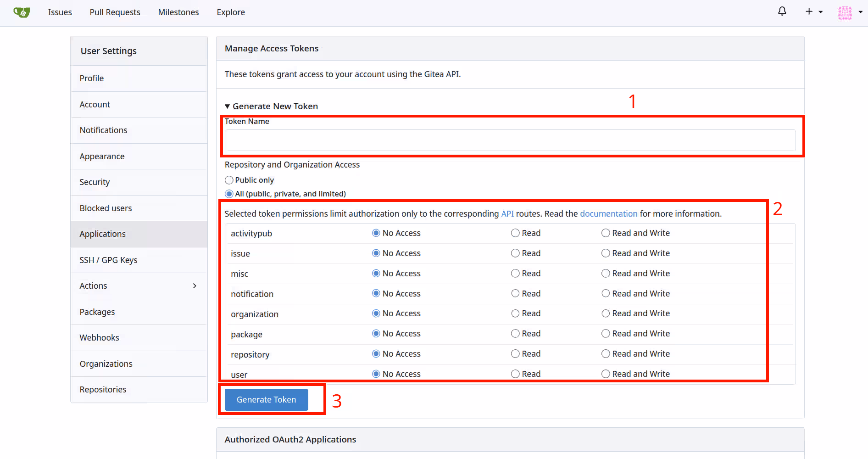Select the Public only access option
This screenshot has height=459, width=868.
[x=229, y=180]
